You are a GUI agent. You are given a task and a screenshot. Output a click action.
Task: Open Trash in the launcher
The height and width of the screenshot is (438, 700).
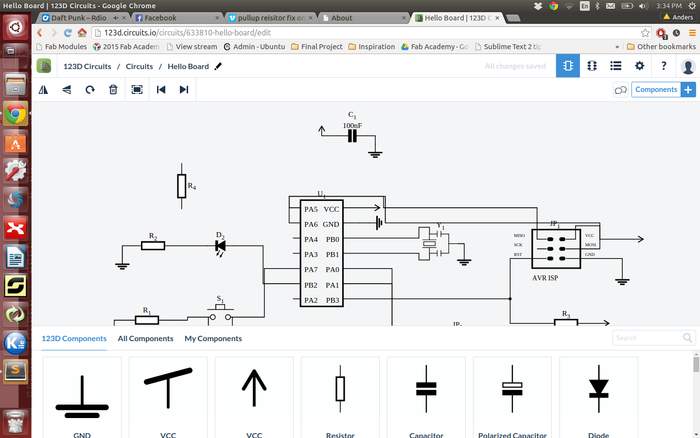[15, 421]
